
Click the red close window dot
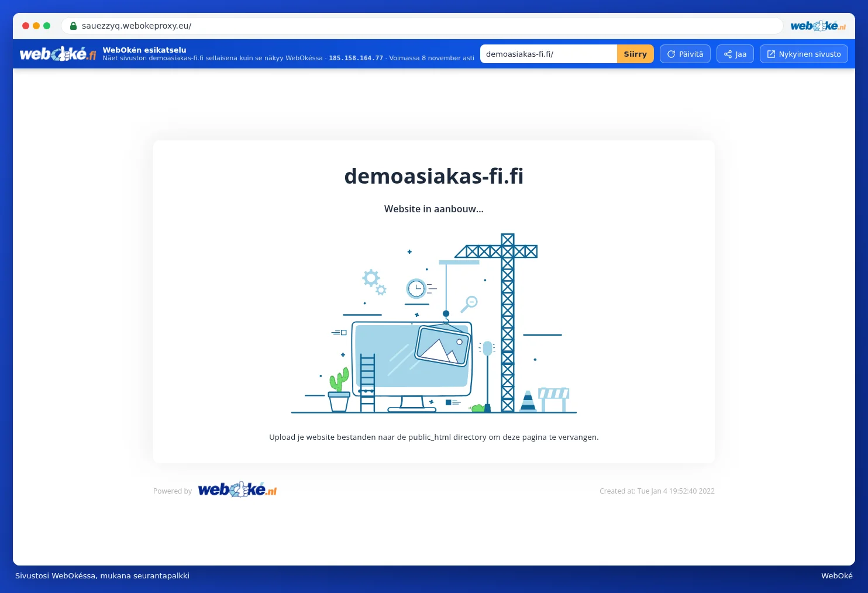click(26, 26)
